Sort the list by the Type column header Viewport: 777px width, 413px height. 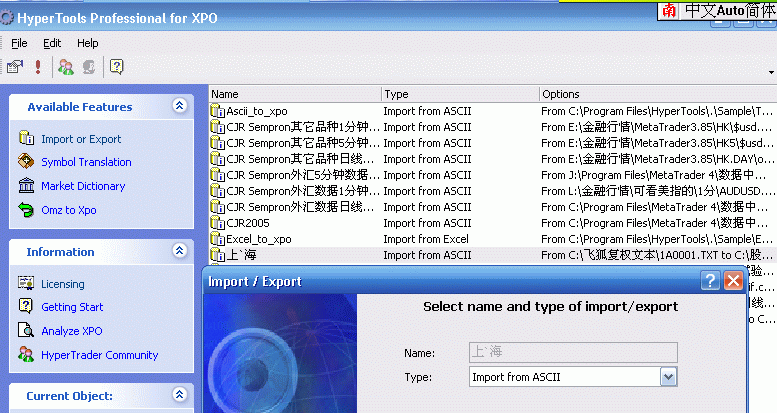(x=460, y=94)
